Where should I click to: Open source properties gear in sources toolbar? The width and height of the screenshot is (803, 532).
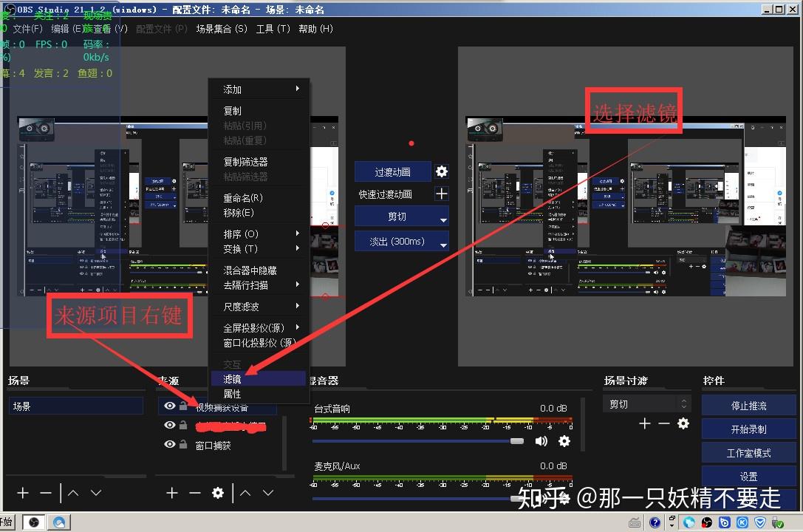point(218,493)
